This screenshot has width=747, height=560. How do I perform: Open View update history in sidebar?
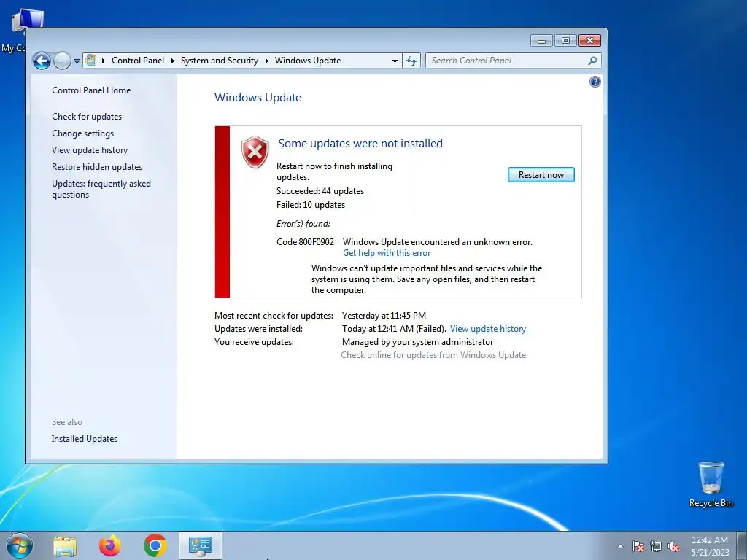pyautogui.click(x=90, y=150)
